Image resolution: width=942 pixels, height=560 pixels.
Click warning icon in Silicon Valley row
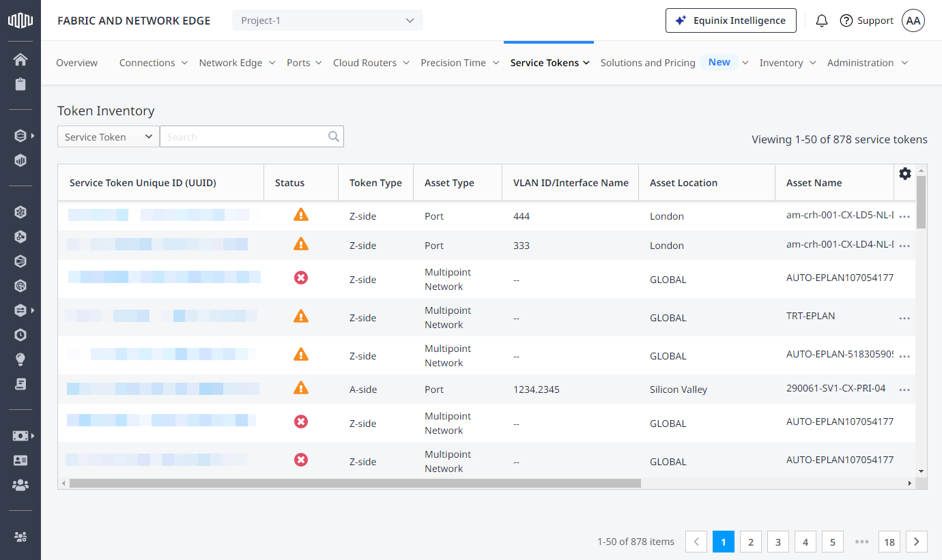coord(301,388)
